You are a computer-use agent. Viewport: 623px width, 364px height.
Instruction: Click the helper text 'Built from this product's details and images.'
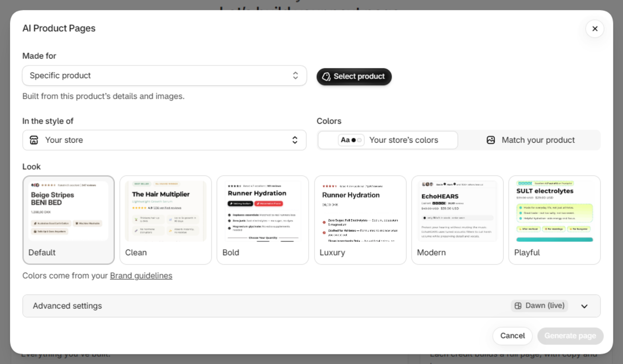[x=103, y=96]
